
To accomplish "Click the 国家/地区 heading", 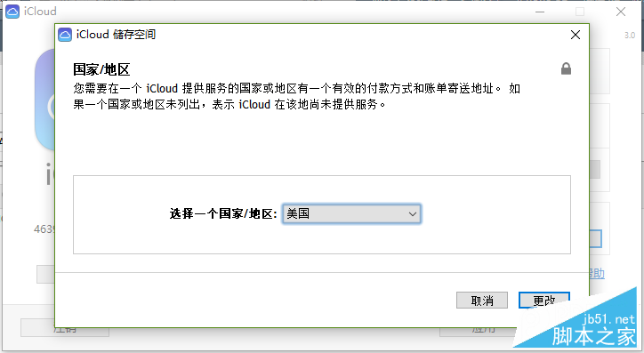I will pyautogui.click(x=102, y=69).
